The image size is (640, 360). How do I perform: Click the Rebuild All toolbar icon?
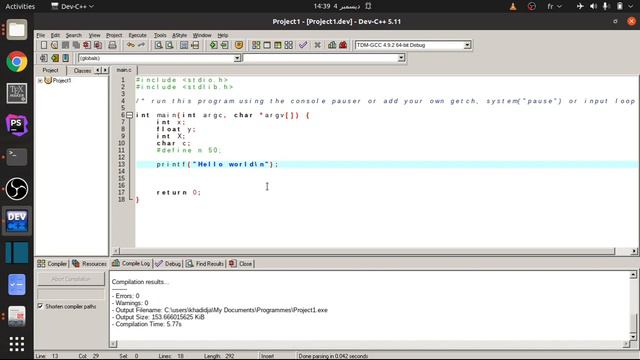[289, 45]
